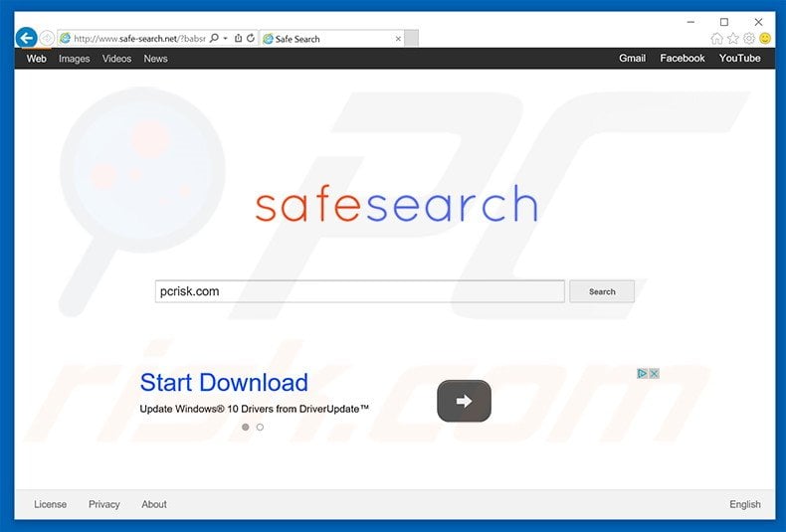Click the Update Windows 10 Drivers ad text
This screenshot has height=532, width=786.
pos(254,409)
